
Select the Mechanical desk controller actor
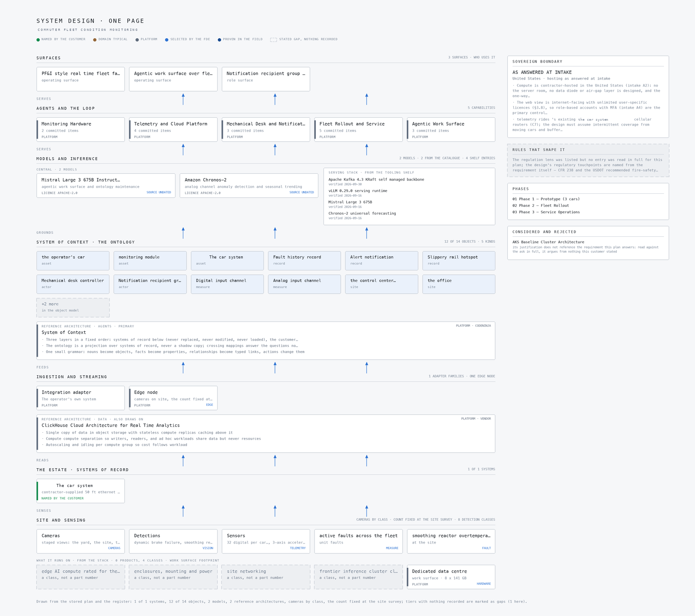tap(73, 284)
